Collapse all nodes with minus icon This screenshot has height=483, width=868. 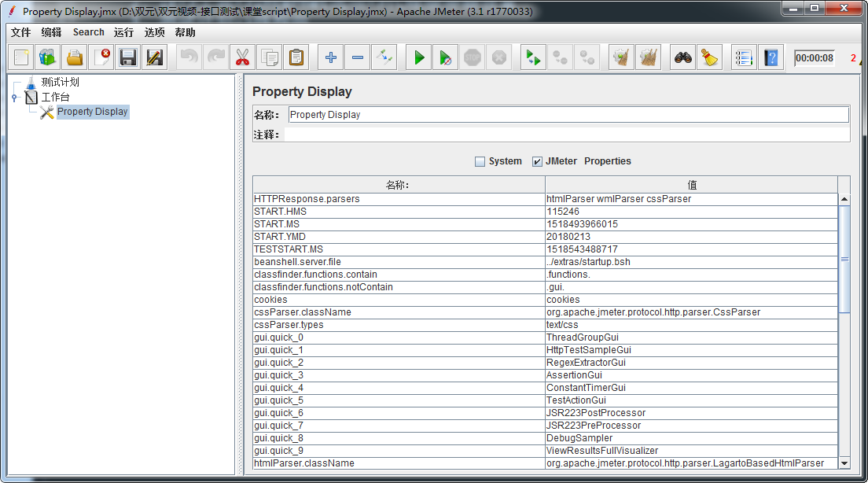[358, 57]
